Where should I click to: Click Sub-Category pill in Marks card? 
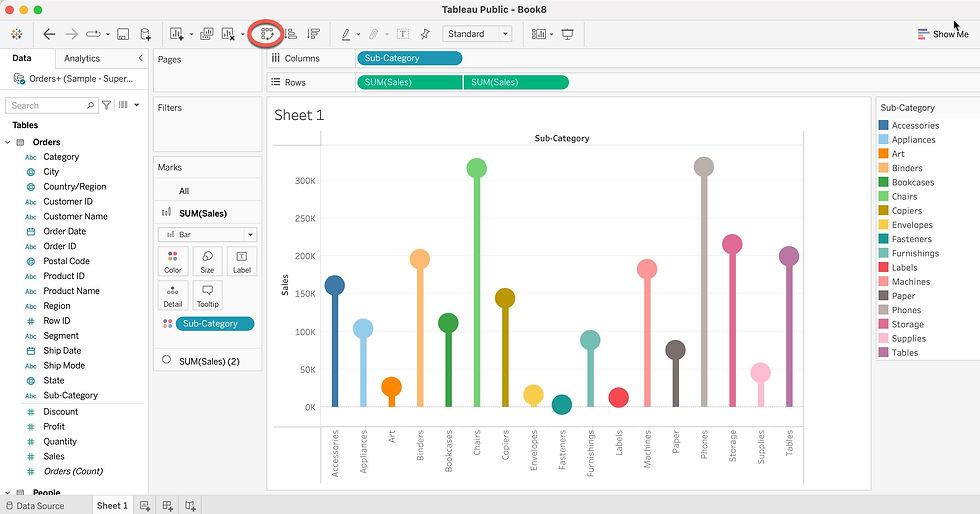[x=215, y=324]
